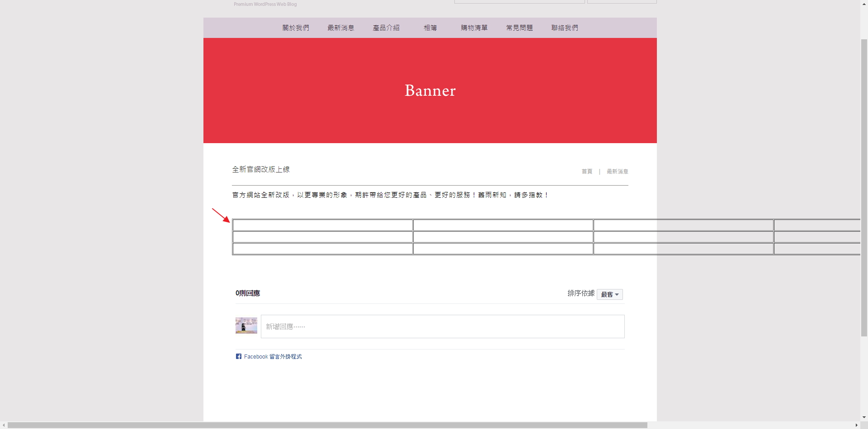Open 常見問題 in the navigation
Screen dimensions: 868x429
[x=519, y=28]
